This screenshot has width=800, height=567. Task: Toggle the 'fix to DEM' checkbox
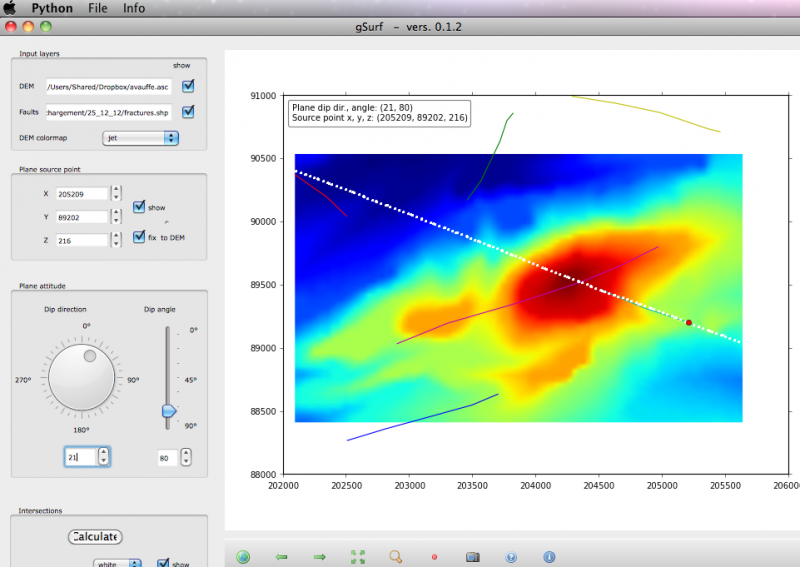tap(139, 237)
